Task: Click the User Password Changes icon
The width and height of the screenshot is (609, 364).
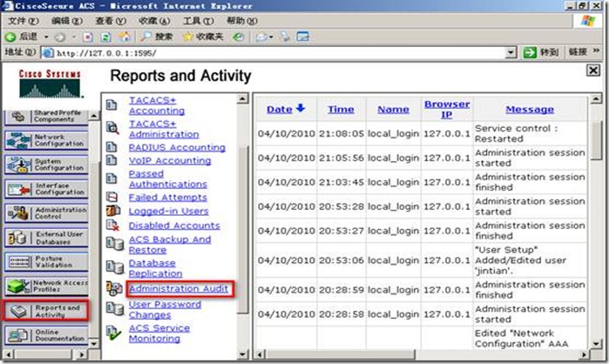Action: (115, 308)
